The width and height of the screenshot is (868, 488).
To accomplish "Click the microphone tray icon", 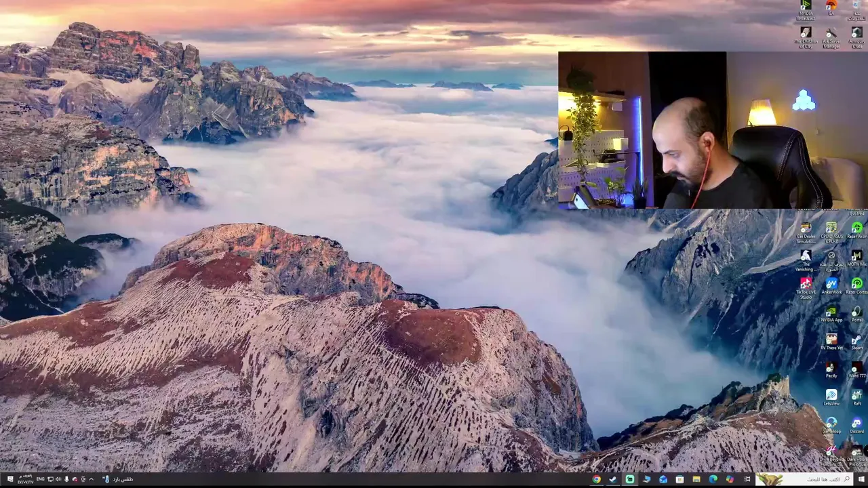I will [x=66, y=479].
